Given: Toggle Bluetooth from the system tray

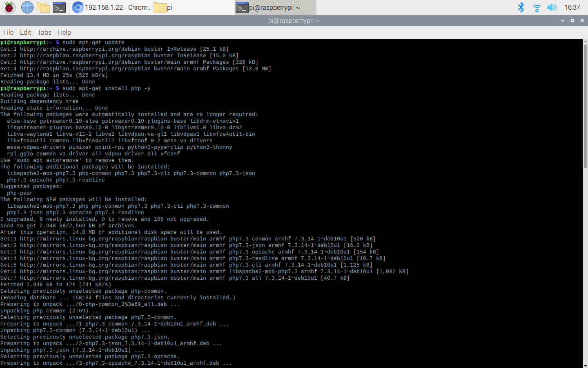Looking at the screenshot, I should coord(521,7).
